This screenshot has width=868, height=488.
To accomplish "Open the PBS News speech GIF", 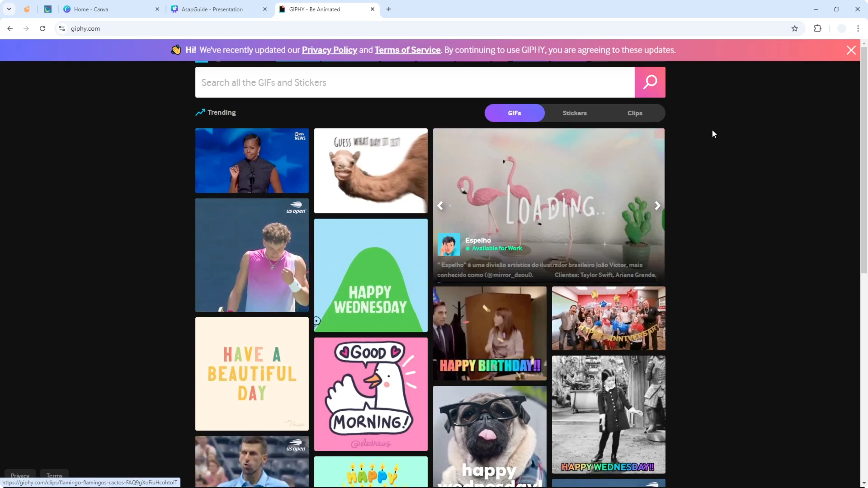I will [x=252, y=161].
